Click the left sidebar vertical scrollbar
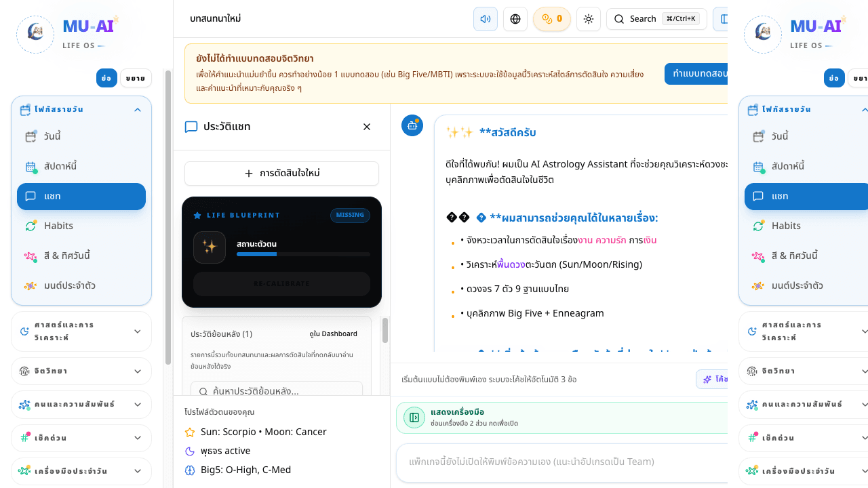Viewport: 868px width, 488px height. pyautogui.click(x=169, y=217)
